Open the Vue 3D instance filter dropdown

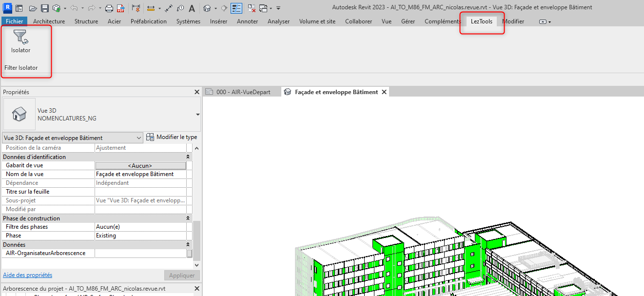138,138
